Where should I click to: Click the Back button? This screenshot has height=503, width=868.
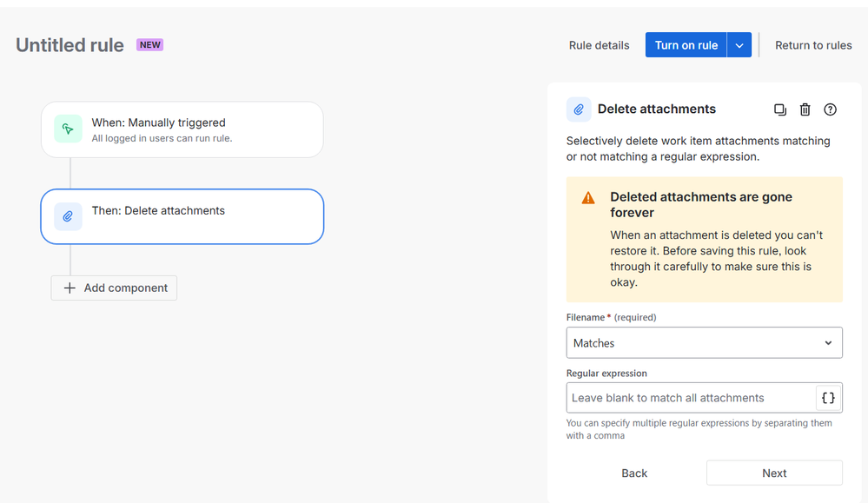[633, 473]
